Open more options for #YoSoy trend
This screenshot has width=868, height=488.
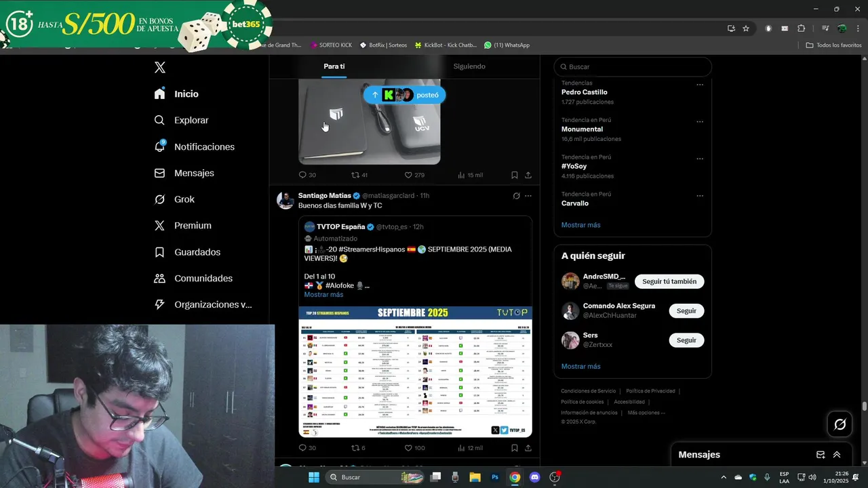coord(700,159)
